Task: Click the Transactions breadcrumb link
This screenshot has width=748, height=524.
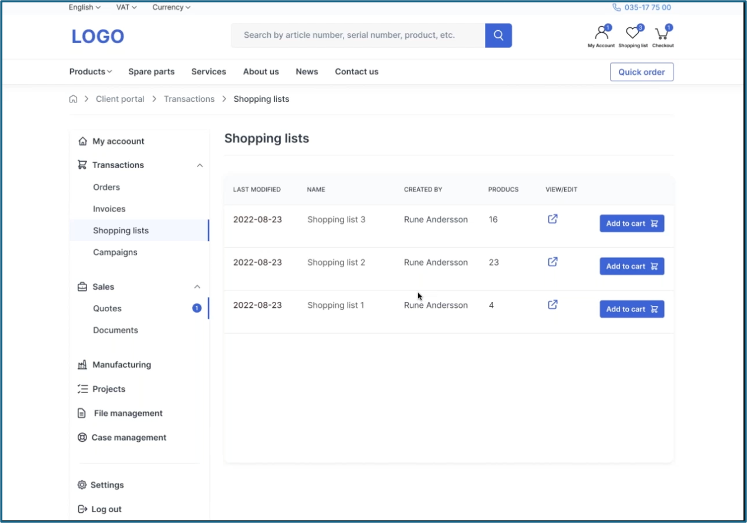Action: click(x=189, y=99)
